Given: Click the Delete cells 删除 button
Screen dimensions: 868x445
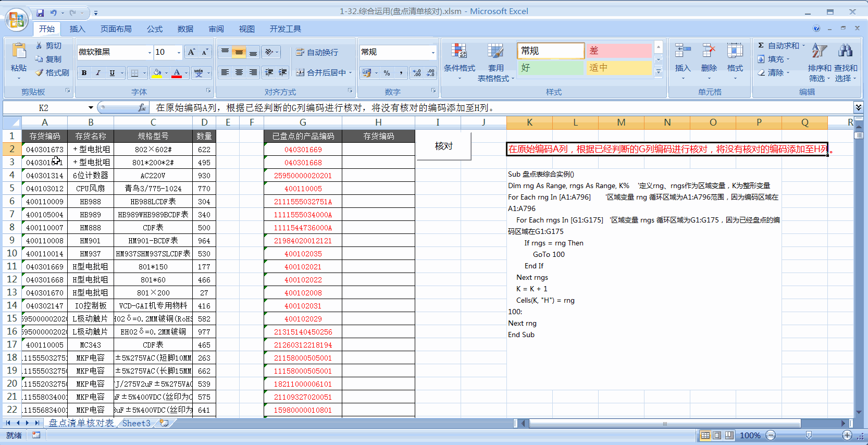Looking at the screenshot, I should coord(709,61).
